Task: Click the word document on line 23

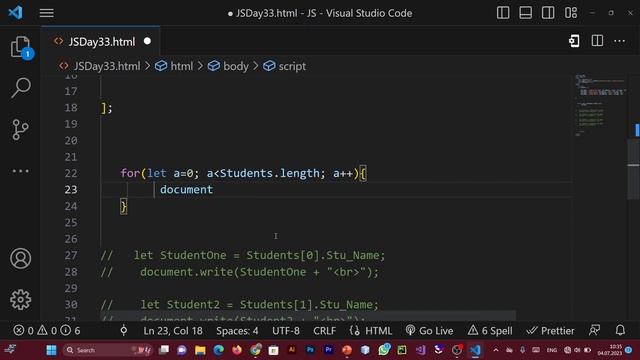Action: pyautogui.click(x=186, y=189)
